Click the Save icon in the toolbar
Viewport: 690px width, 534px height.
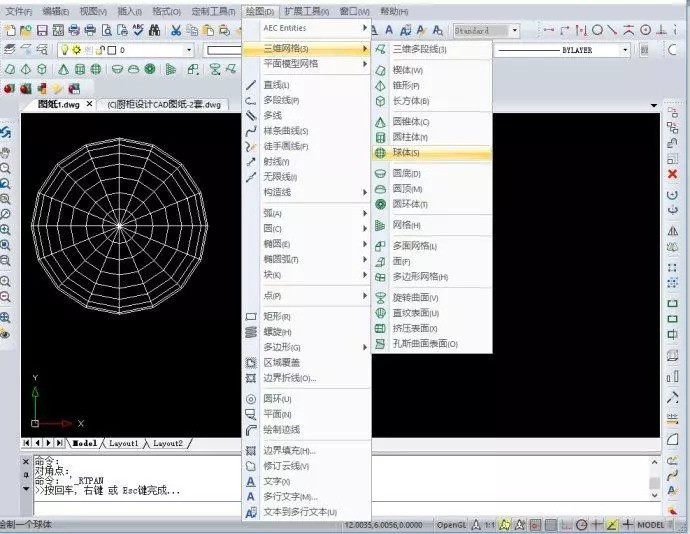[x=42, y=30]
